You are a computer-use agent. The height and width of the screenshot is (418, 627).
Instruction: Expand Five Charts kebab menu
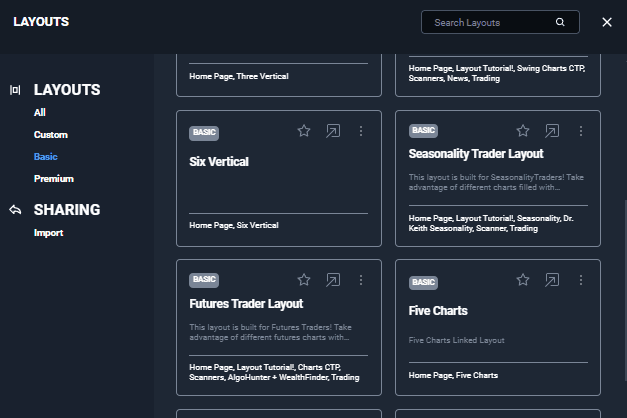click(x=581, y=280)
